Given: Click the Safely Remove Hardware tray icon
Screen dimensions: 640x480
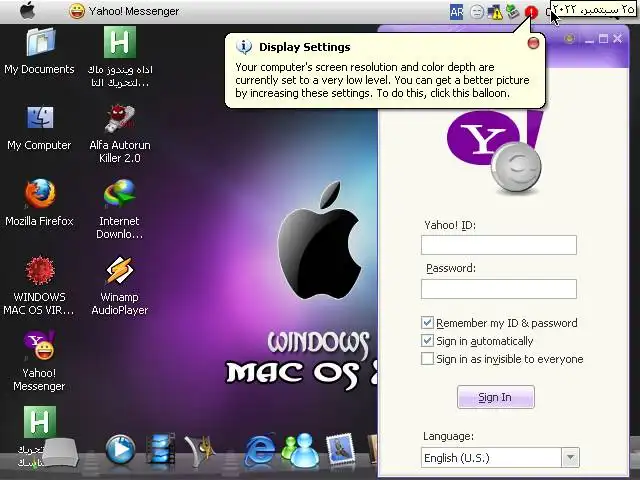Looking at the screenshot, I should (x=513, y=11).
